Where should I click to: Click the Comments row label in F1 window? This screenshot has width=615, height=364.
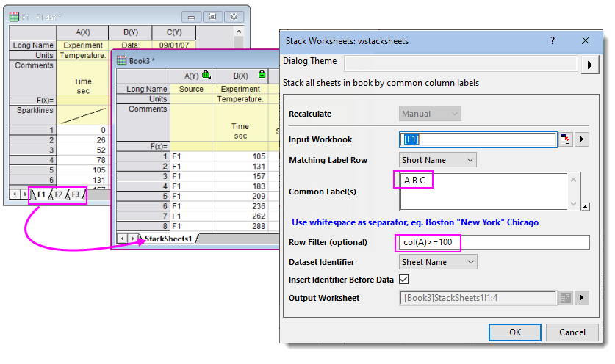33,78
